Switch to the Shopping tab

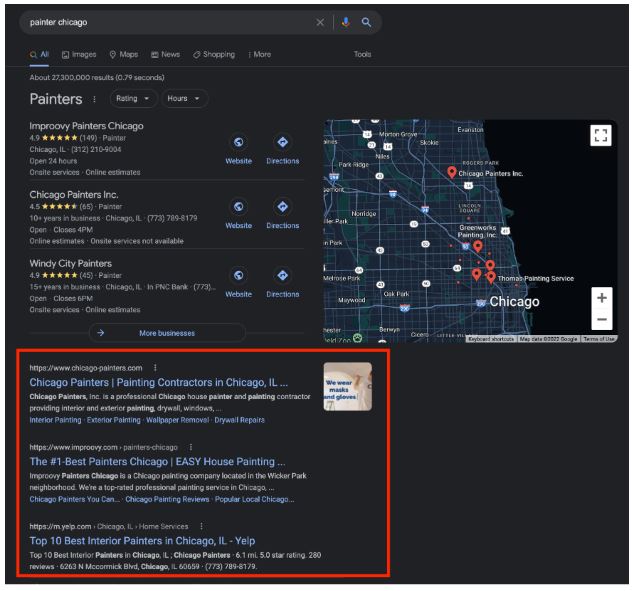point(213,54)
